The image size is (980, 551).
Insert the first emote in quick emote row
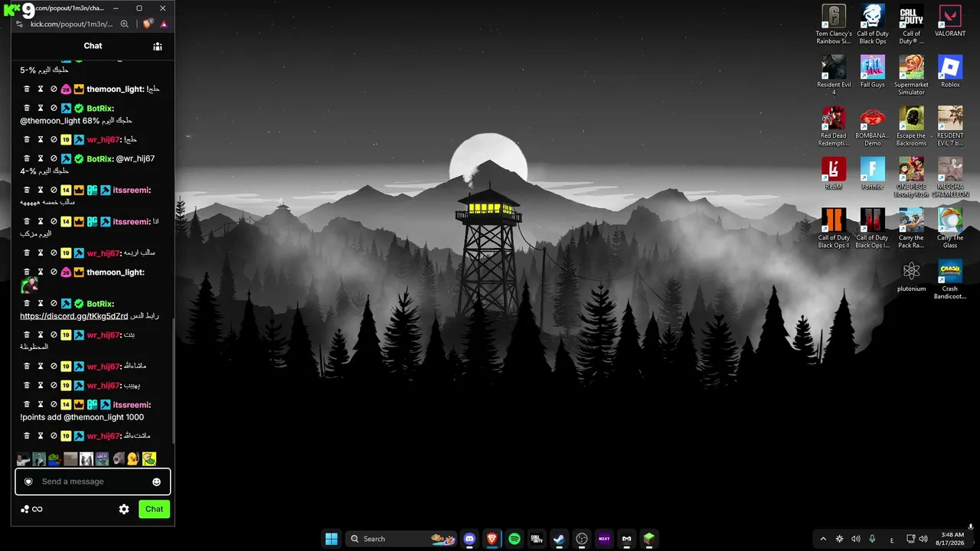[23, 459]
